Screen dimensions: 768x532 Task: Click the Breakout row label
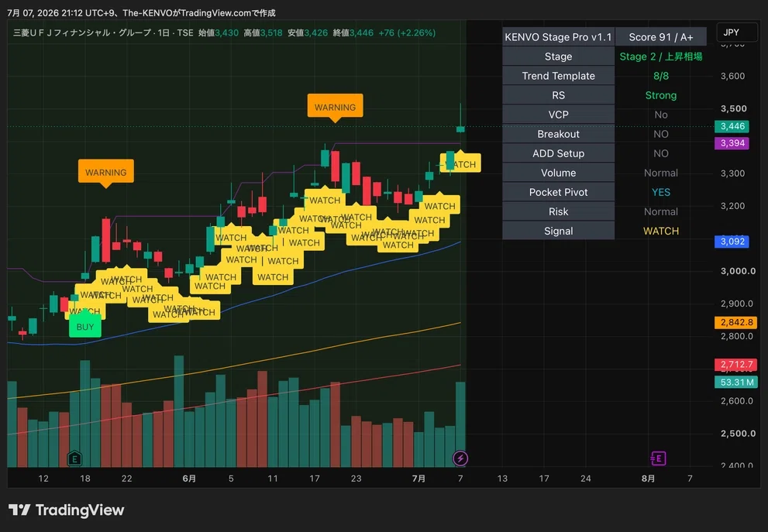click(x=558, y=134)
